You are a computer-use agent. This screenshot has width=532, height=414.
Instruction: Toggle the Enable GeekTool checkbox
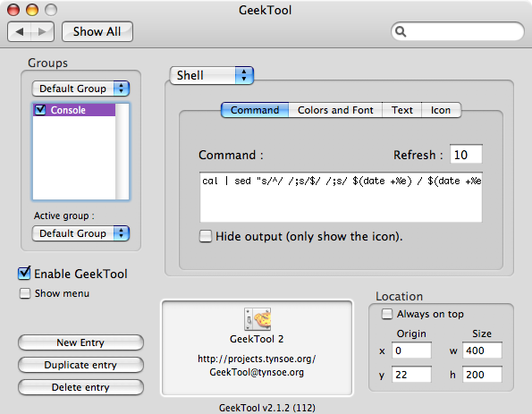(24, 274)
